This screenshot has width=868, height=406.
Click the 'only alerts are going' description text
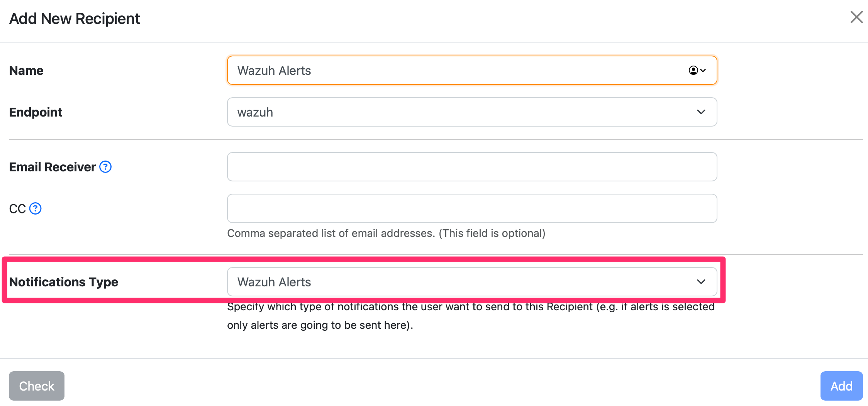point(320,325)
